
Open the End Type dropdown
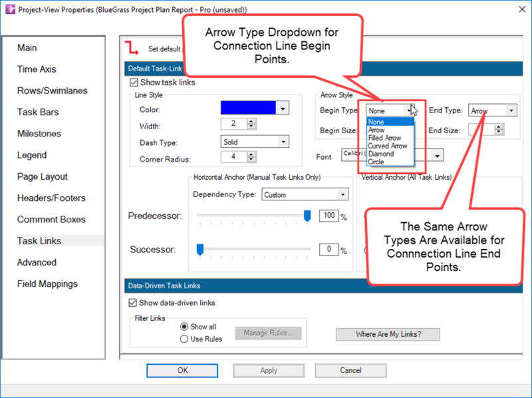(511, 110)
